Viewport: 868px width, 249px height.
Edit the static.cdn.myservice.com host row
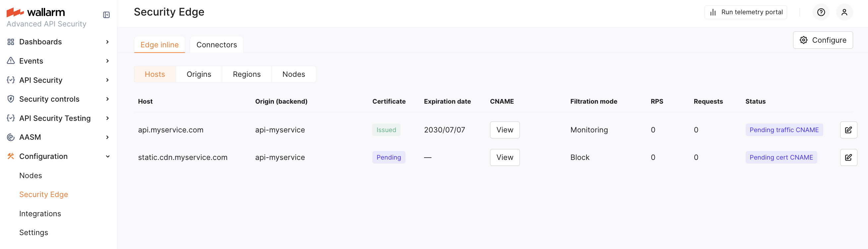(848, 158)
